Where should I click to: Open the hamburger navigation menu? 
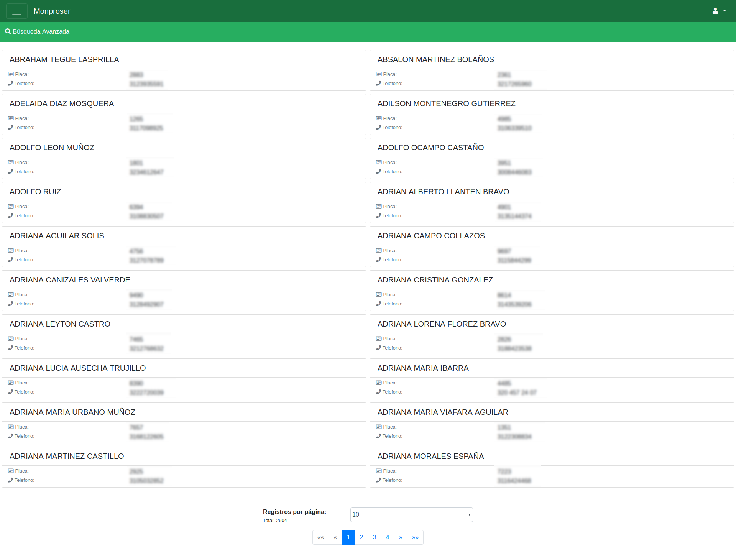(x=16, y=11)
